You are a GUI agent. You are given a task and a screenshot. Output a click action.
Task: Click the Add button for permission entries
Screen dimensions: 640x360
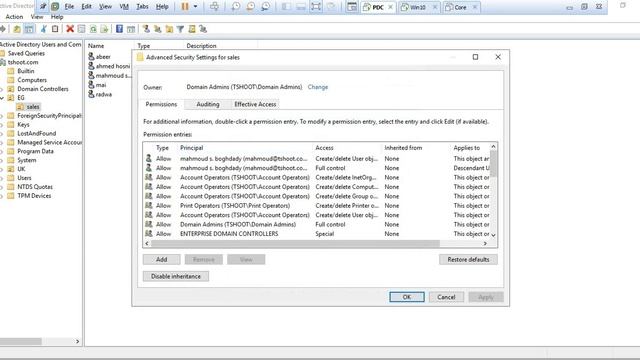162,260
